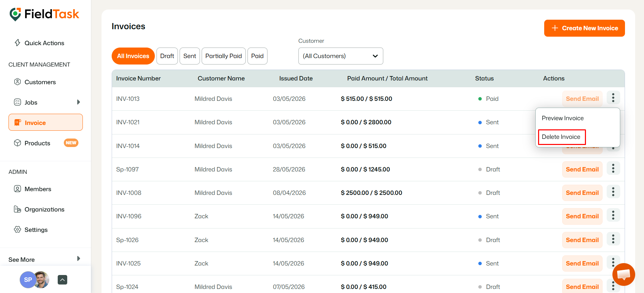This screenshot has height=293, width=644.
Task: Select the Invoice sidebar item
Action: click(45, 123)
